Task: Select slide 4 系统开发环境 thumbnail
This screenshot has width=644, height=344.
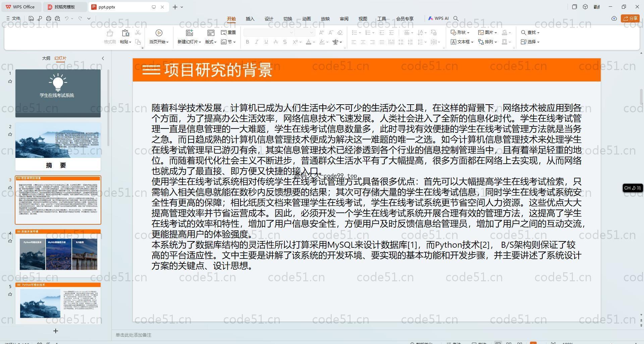Action: [58, 253]
